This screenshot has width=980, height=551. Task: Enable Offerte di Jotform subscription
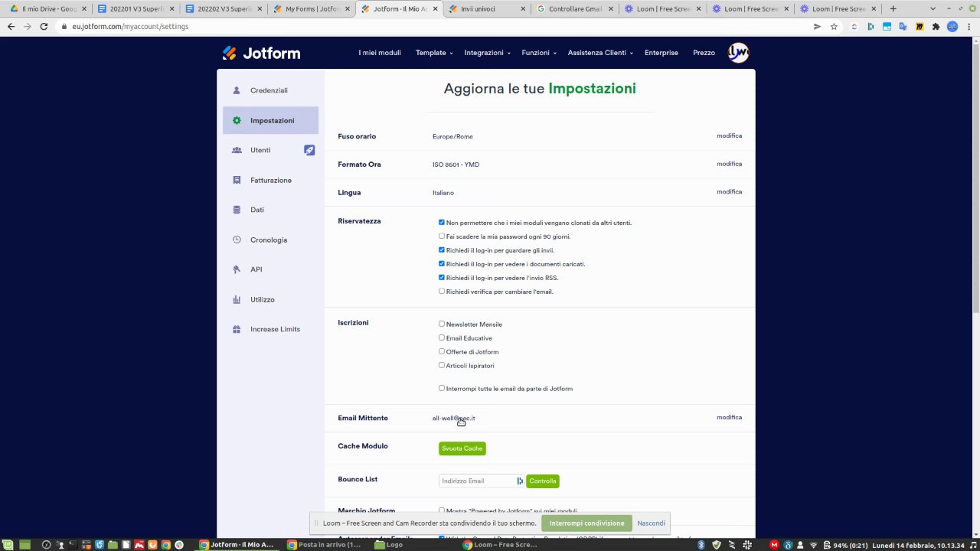pos(442,352)
